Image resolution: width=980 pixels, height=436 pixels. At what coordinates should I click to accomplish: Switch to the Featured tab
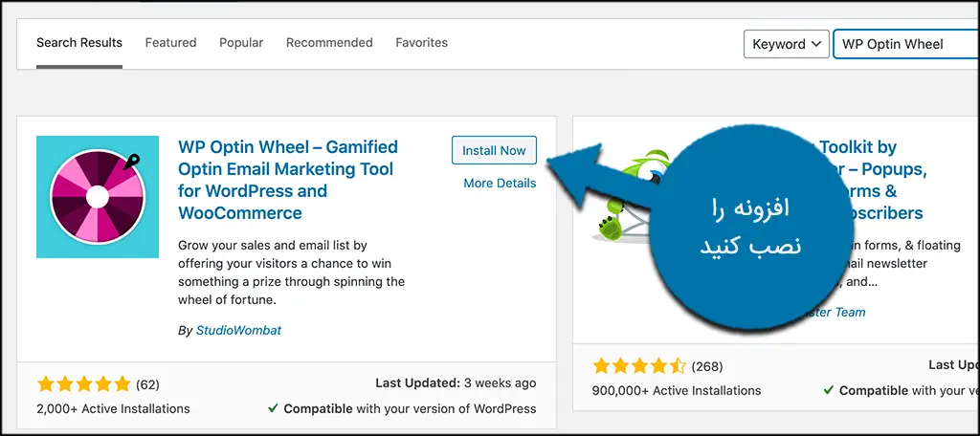pos(170,42)
